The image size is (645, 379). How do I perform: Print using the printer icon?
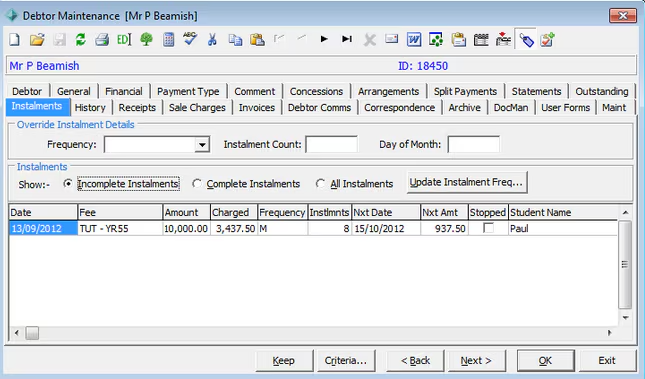[x=102, y=40]
